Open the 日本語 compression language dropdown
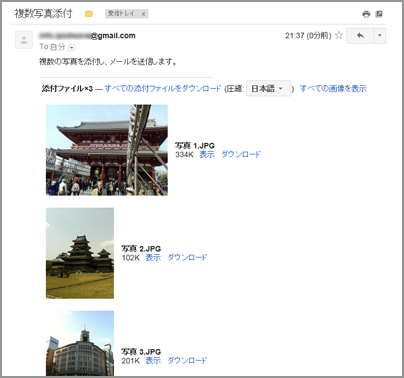The width and height of the screenshot is (404, 378). tap(268, 88)
